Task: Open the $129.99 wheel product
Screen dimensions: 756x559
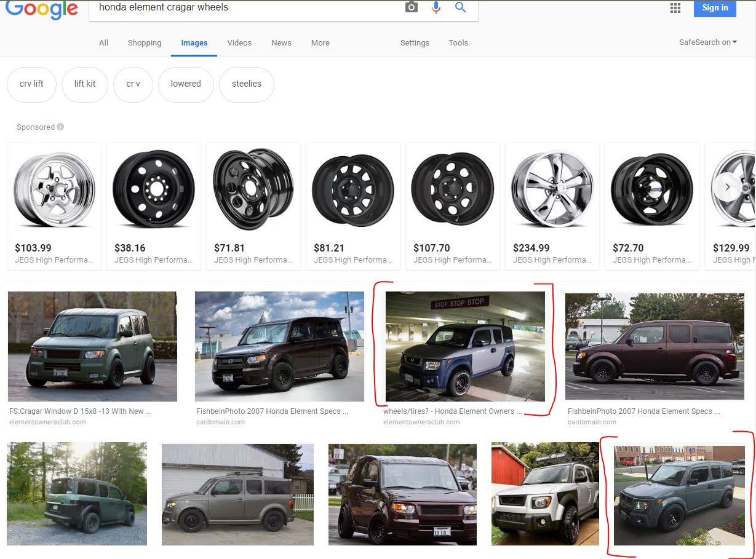Action: pyautogui.click(x=730, y=206)
